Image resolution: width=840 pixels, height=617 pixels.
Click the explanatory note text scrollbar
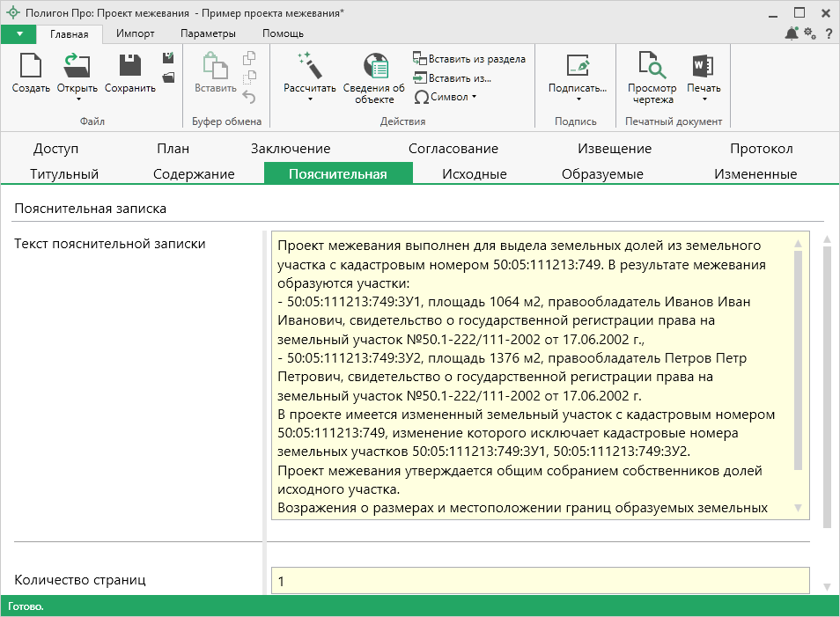coord(798,361)
